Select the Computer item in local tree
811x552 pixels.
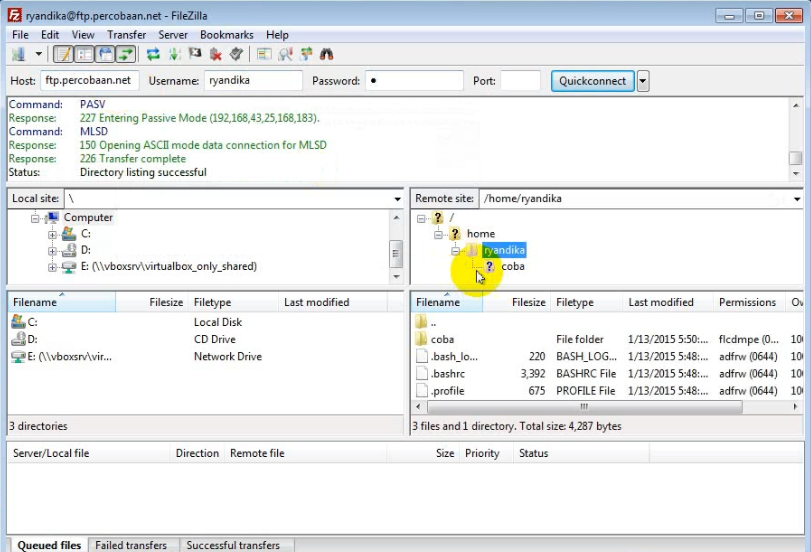pyautogui.click(x=88, y=217)
